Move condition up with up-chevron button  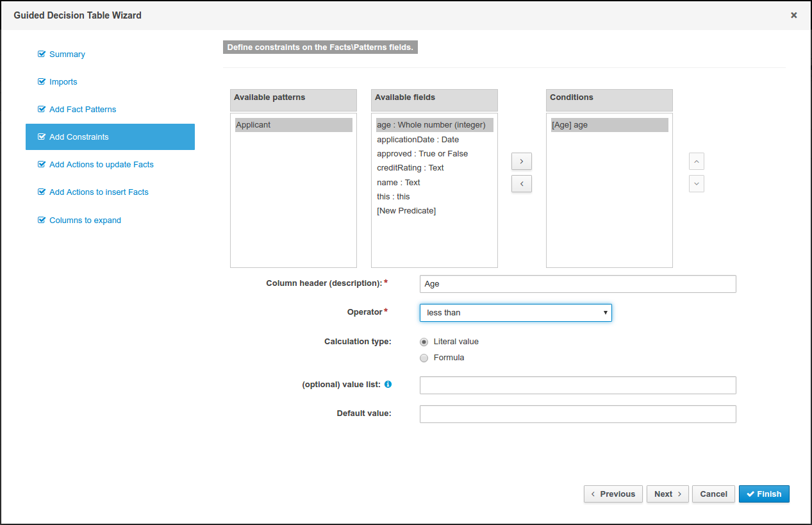[x=696, y=160]
